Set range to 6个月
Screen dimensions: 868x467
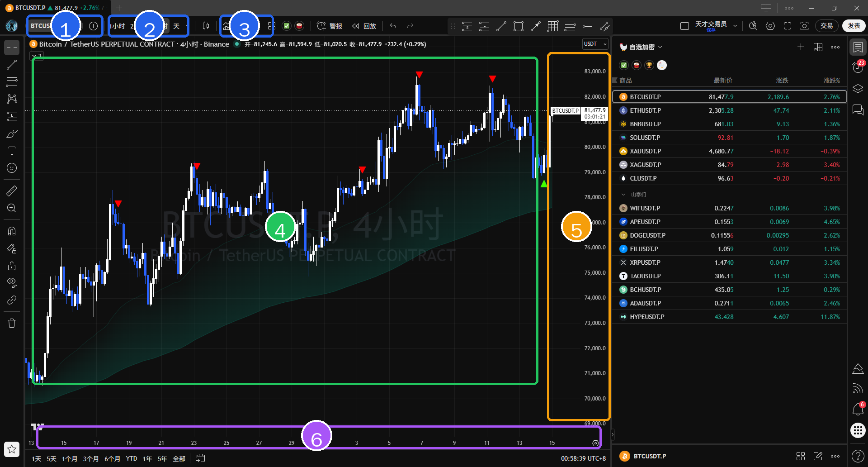click(x=112, y=458)
